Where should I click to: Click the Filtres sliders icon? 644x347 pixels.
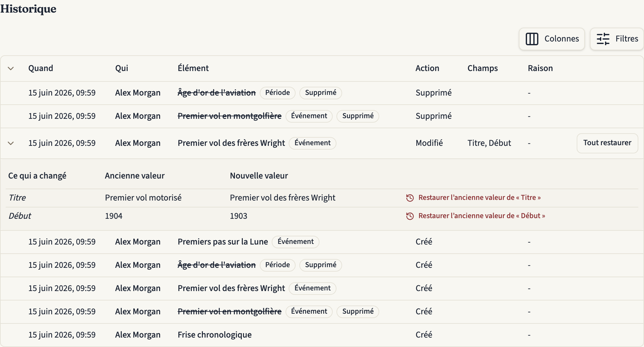[x=603, y=39]
